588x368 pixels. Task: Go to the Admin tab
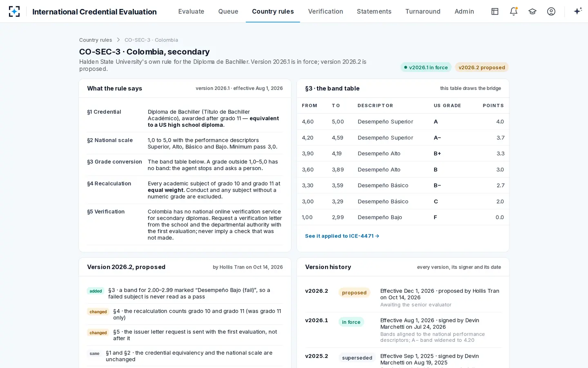464,11
